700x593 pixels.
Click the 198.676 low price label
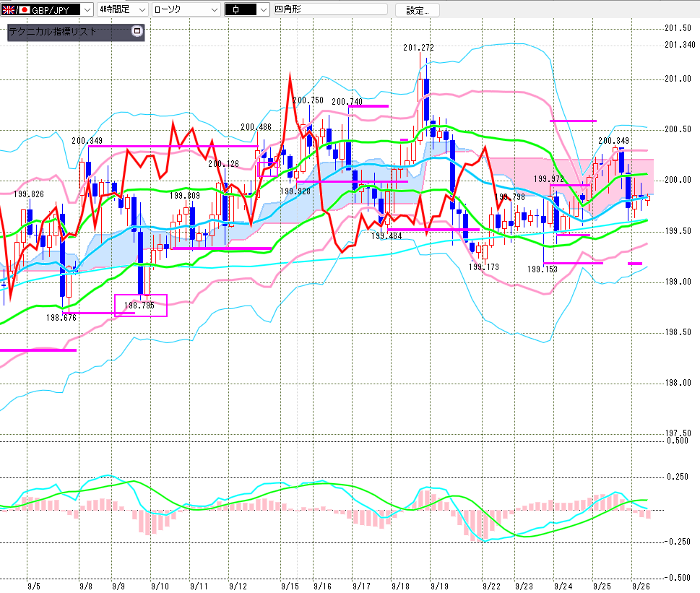61,317
